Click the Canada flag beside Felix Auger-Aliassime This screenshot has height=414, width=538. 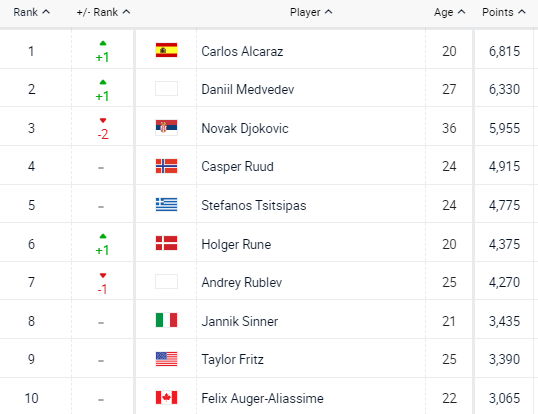[166, 398]
